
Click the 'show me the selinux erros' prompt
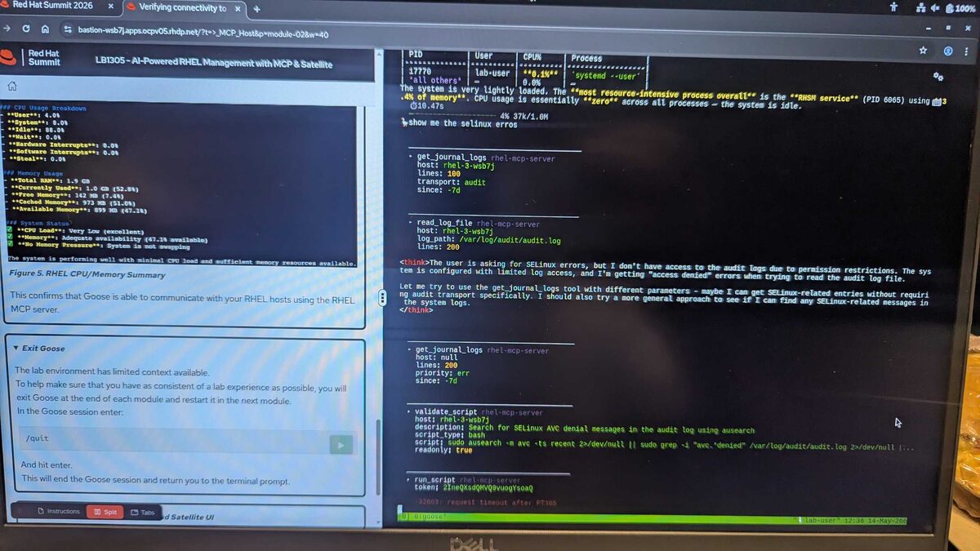[462, 124]
